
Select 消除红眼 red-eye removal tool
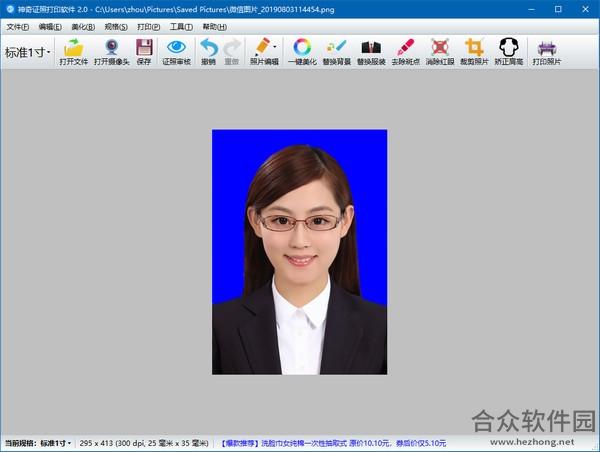pos(440,52)
